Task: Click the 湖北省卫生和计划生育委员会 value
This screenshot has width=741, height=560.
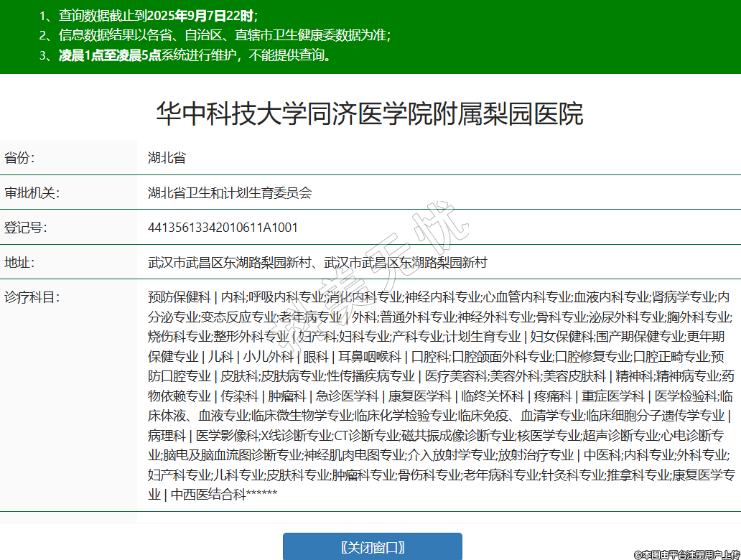Action: tap(230, 193)
